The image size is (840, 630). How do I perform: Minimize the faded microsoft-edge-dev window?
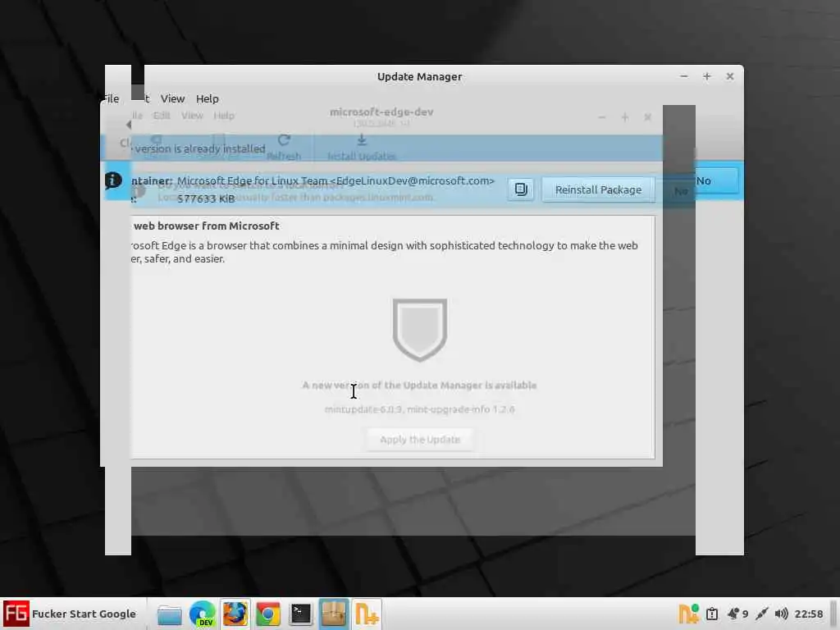point(601,116)
